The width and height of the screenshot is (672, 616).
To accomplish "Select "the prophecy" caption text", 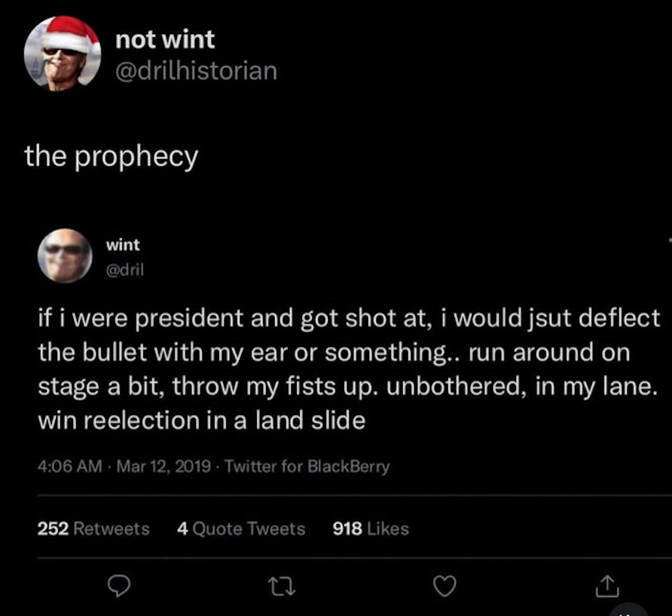I will [x=111, y=157].
